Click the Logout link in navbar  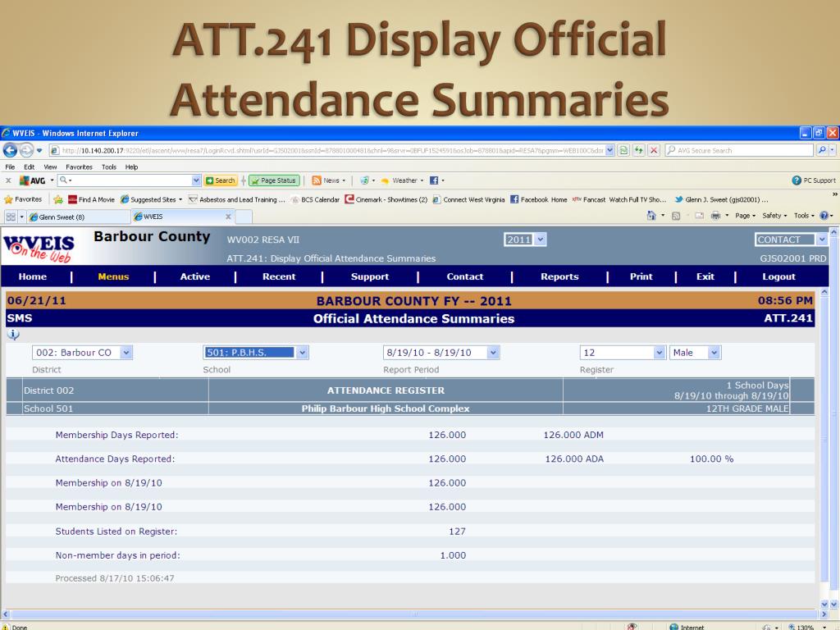[779, 276]
